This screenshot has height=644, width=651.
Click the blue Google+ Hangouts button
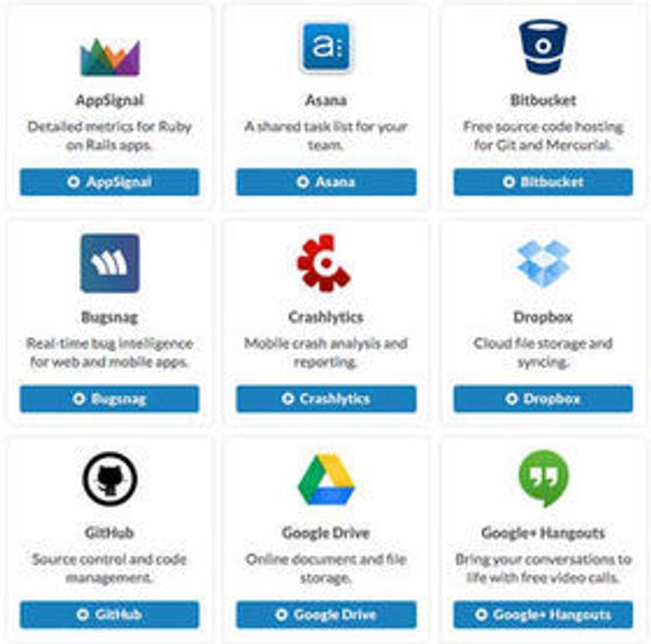click(x=543, y=615)
